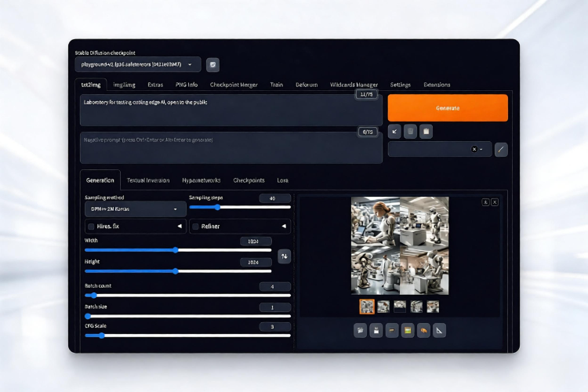Select the first gallery thumbnail (grid)
Image resolution: width=588 pixels, height=392 pixels.
click(367, 307)
